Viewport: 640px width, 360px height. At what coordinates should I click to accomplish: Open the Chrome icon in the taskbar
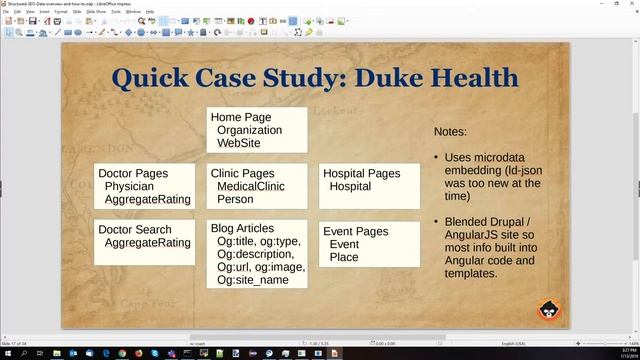click(x=122, y=353)
